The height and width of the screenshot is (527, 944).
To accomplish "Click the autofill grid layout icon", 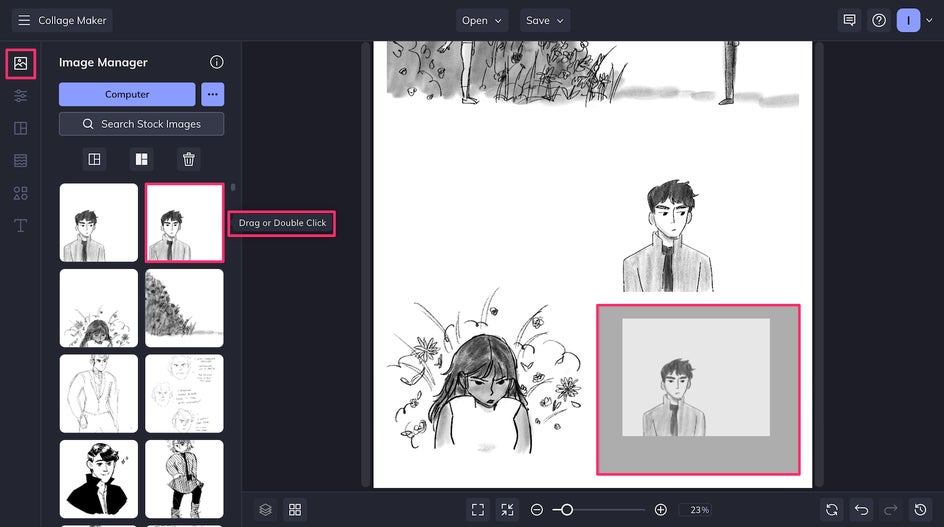I will [141, 159].
